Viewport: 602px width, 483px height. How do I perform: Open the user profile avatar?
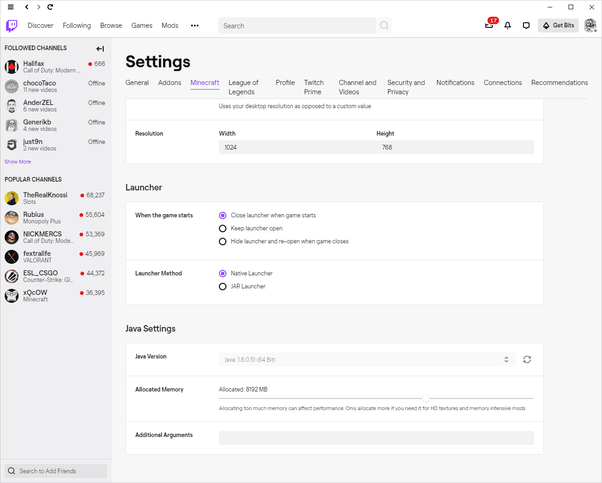point(590,26)
